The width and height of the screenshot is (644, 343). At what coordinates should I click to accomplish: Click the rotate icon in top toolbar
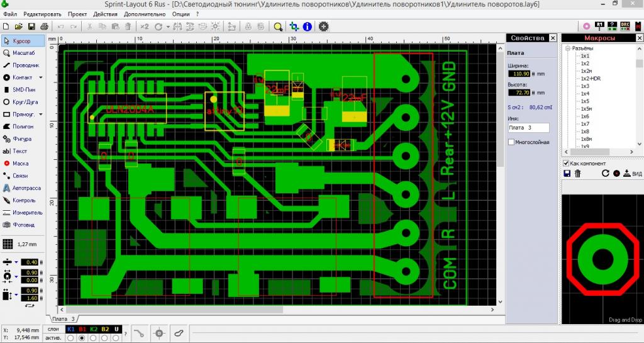pos(158,26)
